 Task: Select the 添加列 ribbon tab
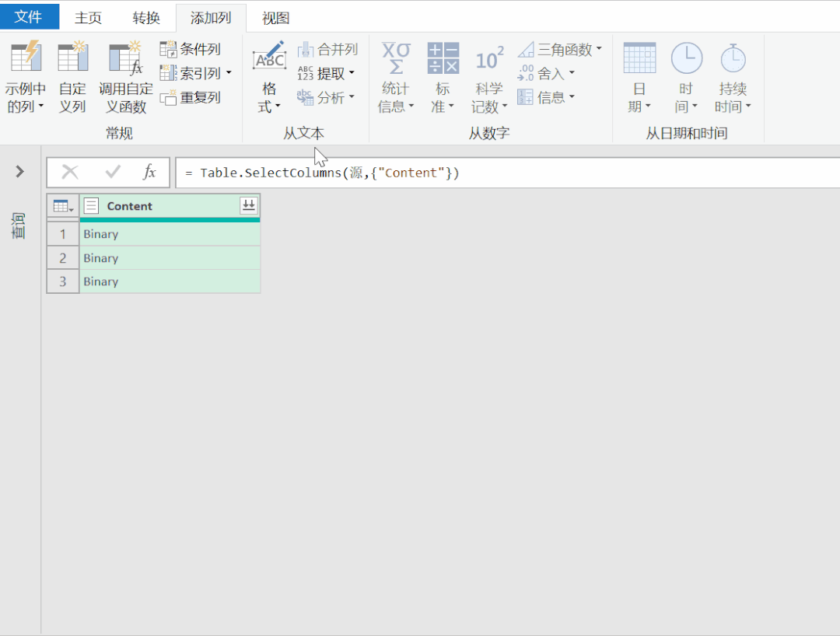pyautogui.click(x=211, y=18)
